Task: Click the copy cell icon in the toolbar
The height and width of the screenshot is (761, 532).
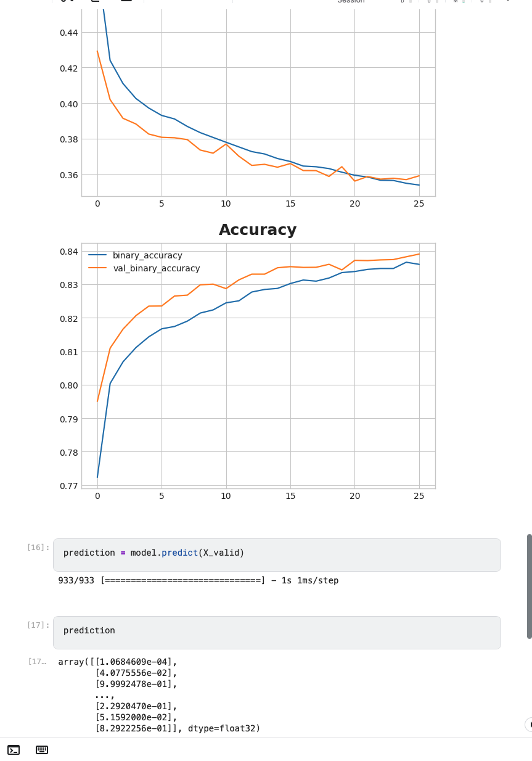Action: [94, 2]
